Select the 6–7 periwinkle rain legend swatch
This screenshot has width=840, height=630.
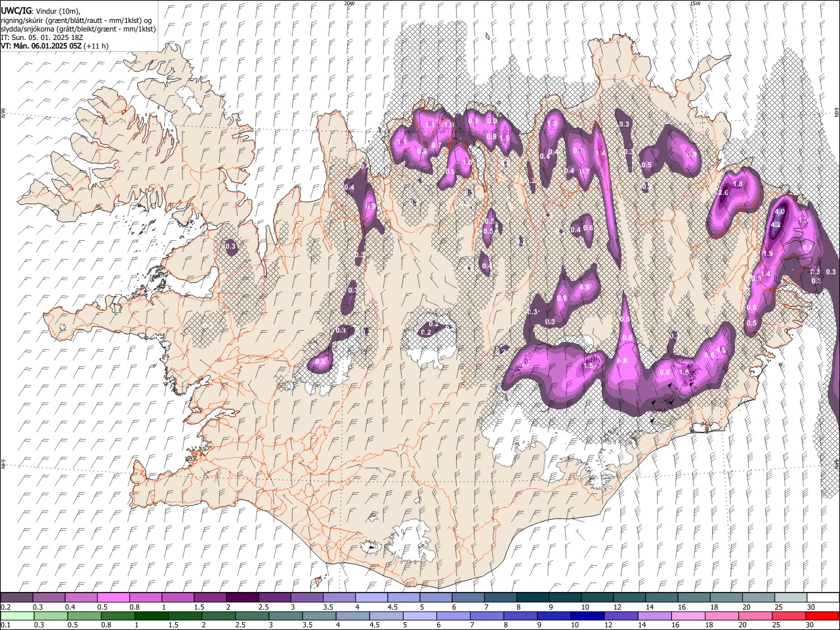453,616
